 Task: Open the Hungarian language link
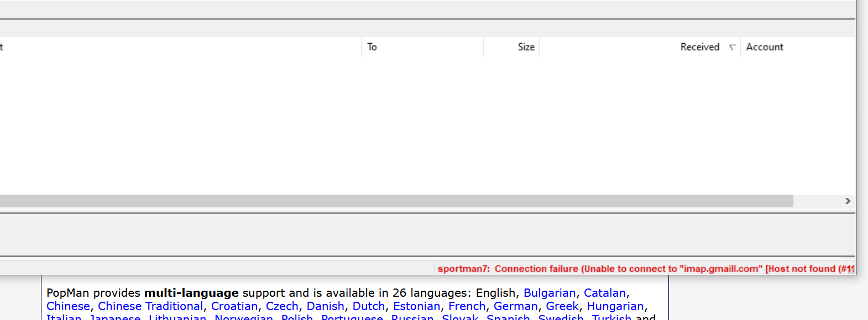[x=615, y=306]
